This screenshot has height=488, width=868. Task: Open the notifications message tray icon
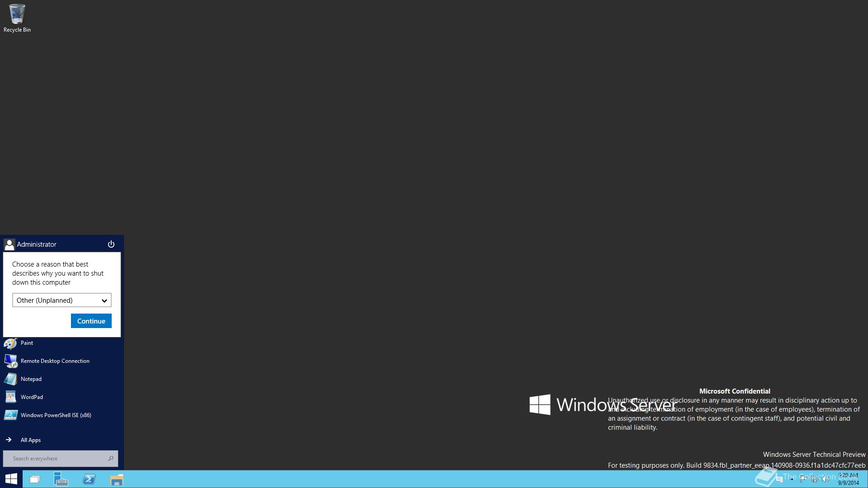(x=779, y=479)
